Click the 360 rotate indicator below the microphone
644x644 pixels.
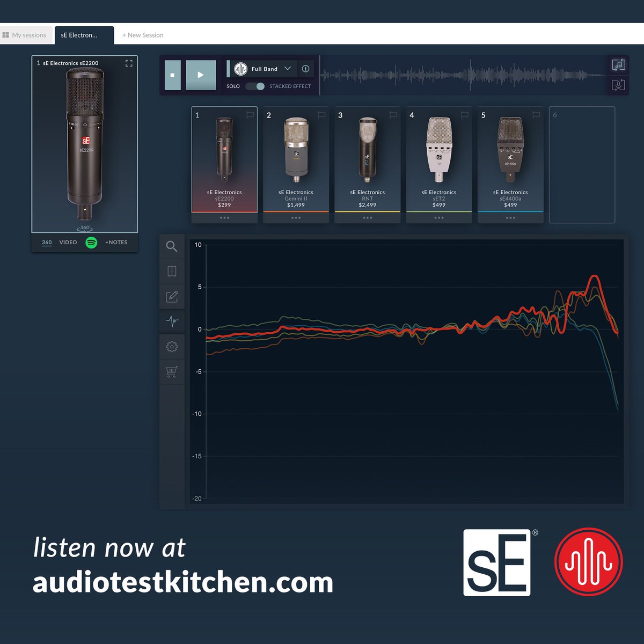pos(85,228)
